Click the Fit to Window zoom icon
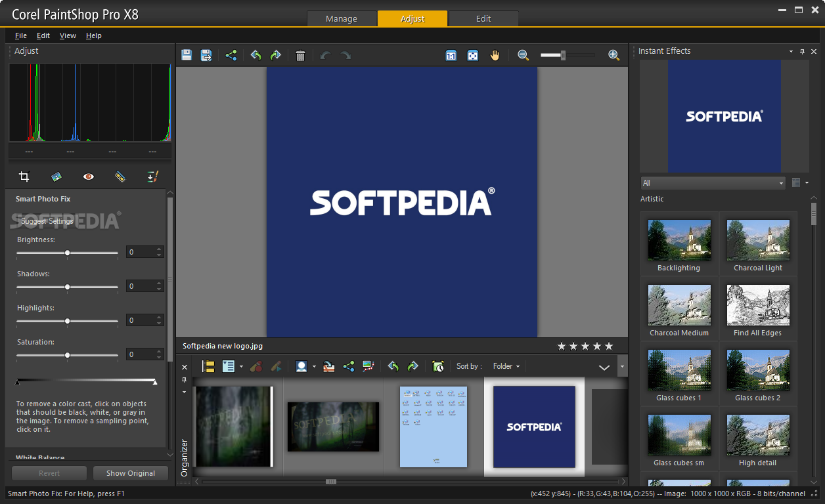825x504 pixels. (x=473, y=56)
